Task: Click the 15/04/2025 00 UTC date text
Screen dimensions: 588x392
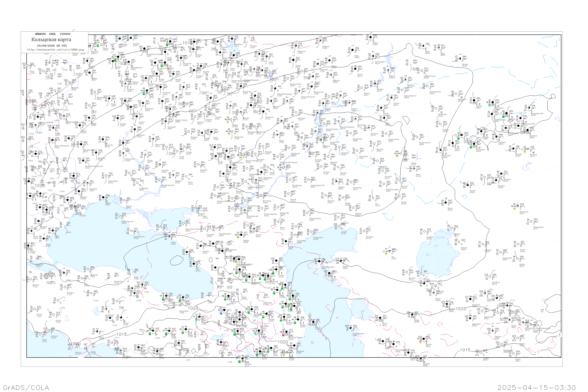Action: [x=52, y=45]
